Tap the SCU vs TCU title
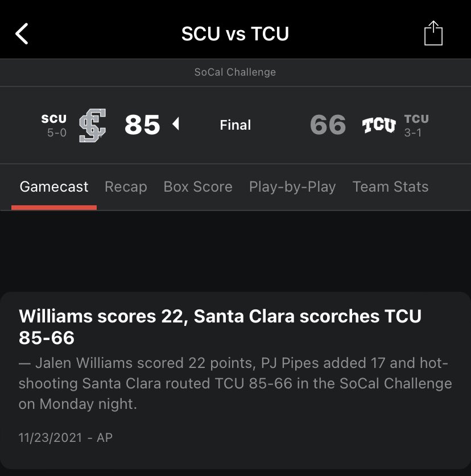Screen dimensions: 471x476 point(235,34)
